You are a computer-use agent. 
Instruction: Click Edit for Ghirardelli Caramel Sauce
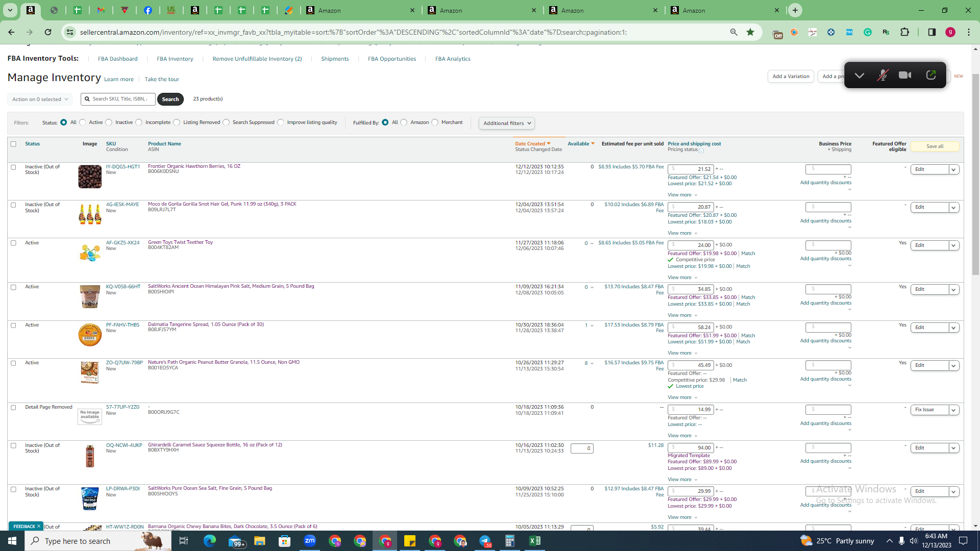click(x=929, y=448)
